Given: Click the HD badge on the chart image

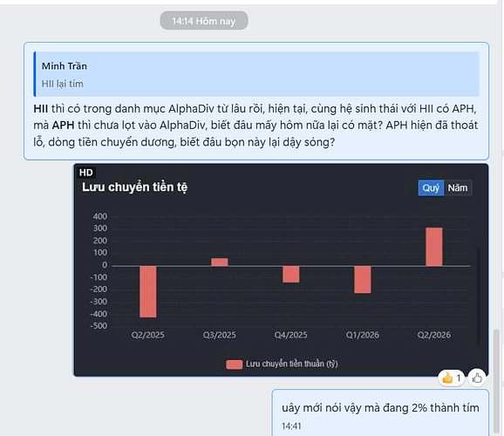Looking at the screenshot, I should [85, 173].
